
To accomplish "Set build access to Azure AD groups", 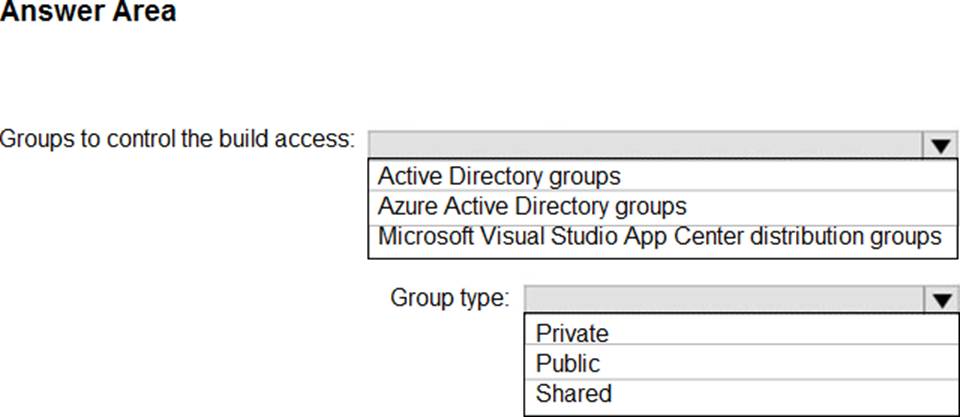I will [532, 207].
